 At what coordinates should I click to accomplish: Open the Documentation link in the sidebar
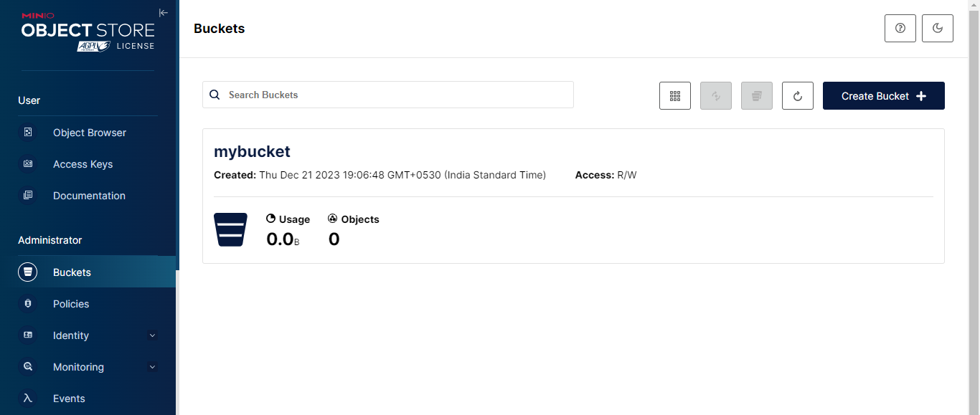89,196
